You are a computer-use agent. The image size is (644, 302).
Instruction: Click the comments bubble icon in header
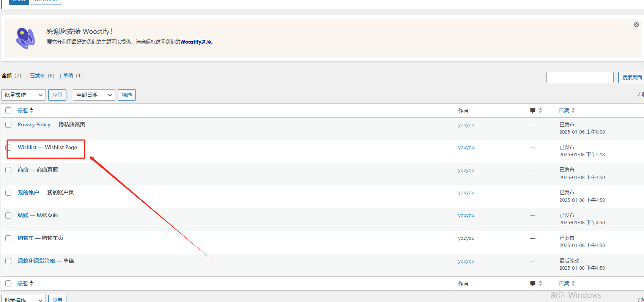pos(532,110)
